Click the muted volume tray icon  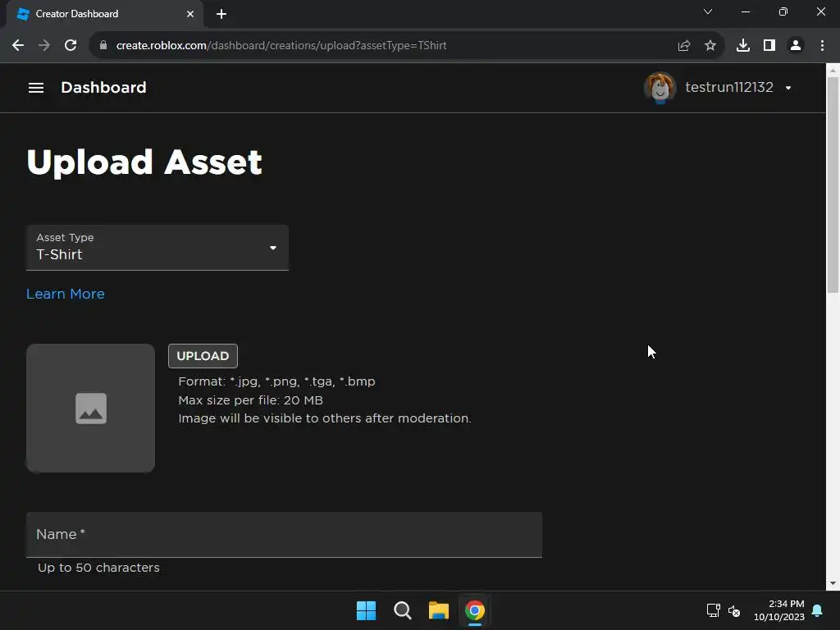(x=734, y=610)
